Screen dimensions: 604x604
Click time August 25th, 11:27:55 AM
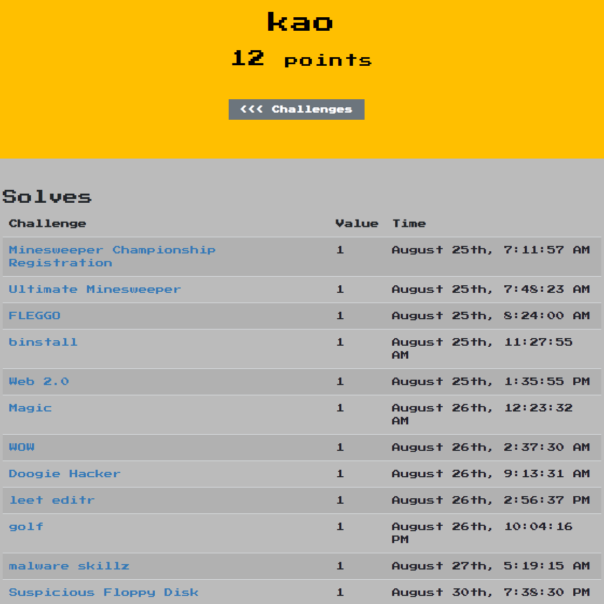tap(482, 348)
